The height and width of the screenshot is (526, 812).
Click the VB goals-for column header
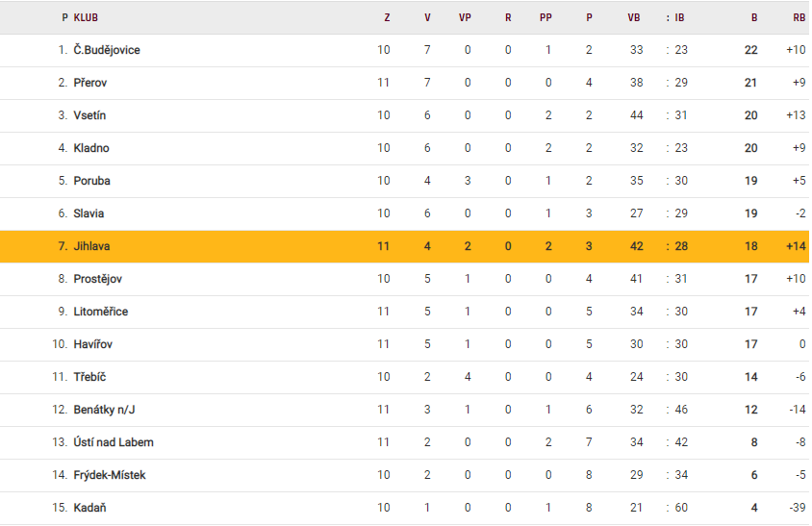pyautogui.click(x=634, y=17)
